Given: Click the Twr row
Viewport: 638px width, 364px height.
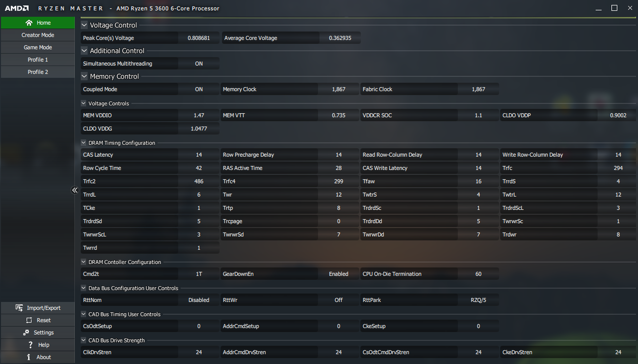Looking at the screenshot, I should 290,195.
